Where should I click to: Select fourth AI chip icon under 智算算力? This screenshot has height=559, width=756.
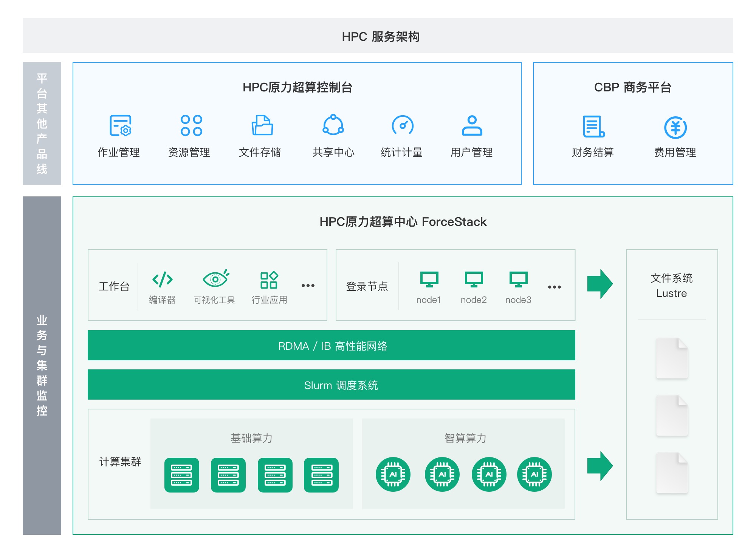[534, 474]
